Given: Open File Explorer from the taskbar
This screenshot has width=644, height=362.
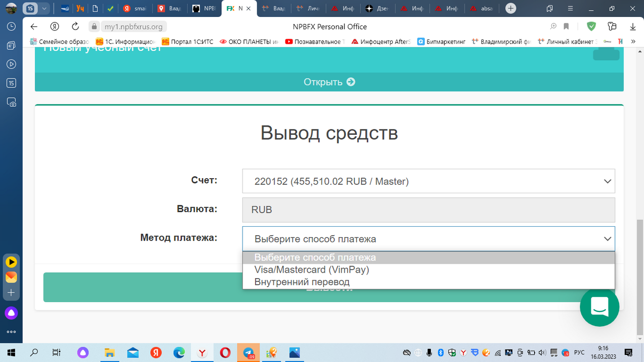Looking at the screenshot, I should point(109,353).
